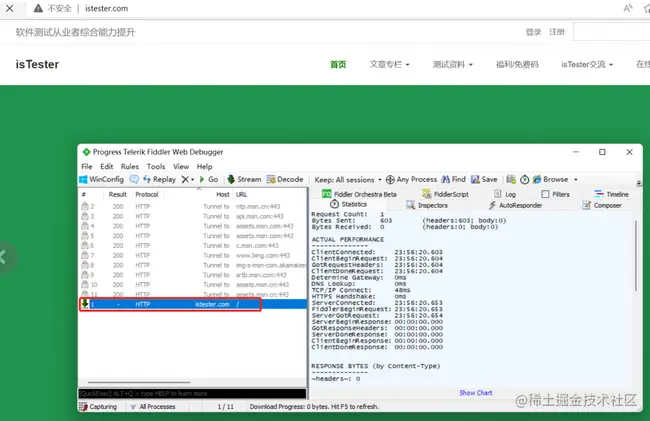This screenshot has height=421, width=650.
Task: Click the 注册 register link
Action: coord(557,32)
